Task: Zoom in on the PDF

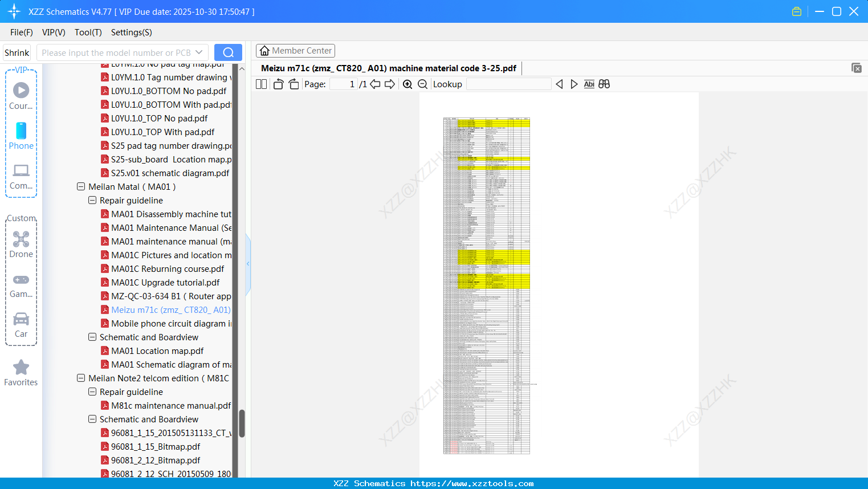Action: tap(407, 84)
